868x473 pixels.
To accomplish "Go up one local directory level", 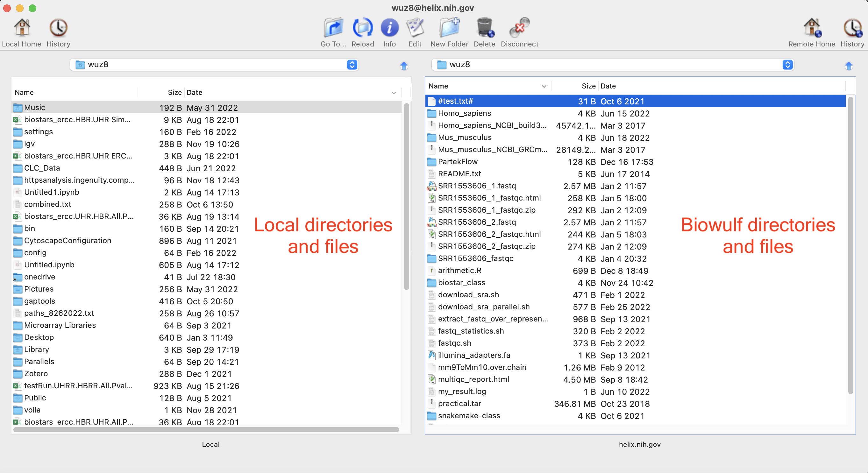I will pos(404,66).
